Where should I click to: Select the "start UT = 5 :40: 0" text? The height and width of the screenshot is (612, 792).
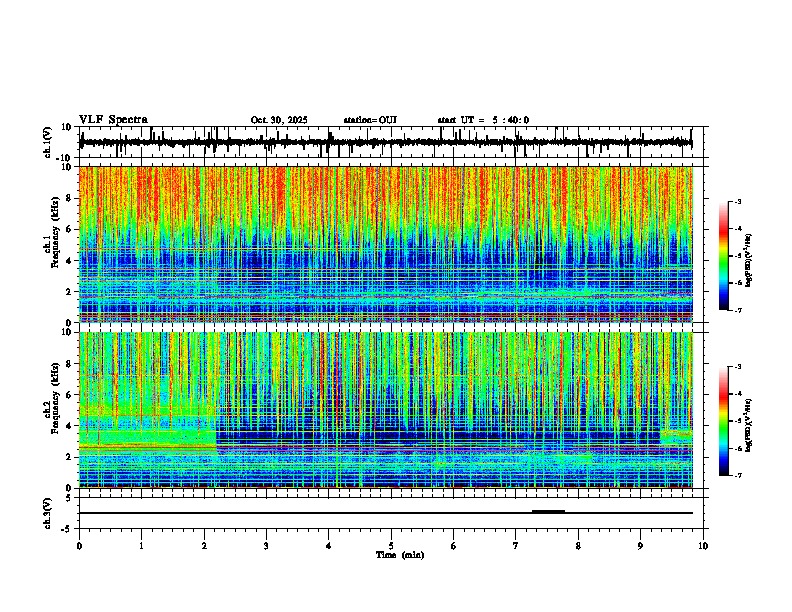(x=483, y=120)
